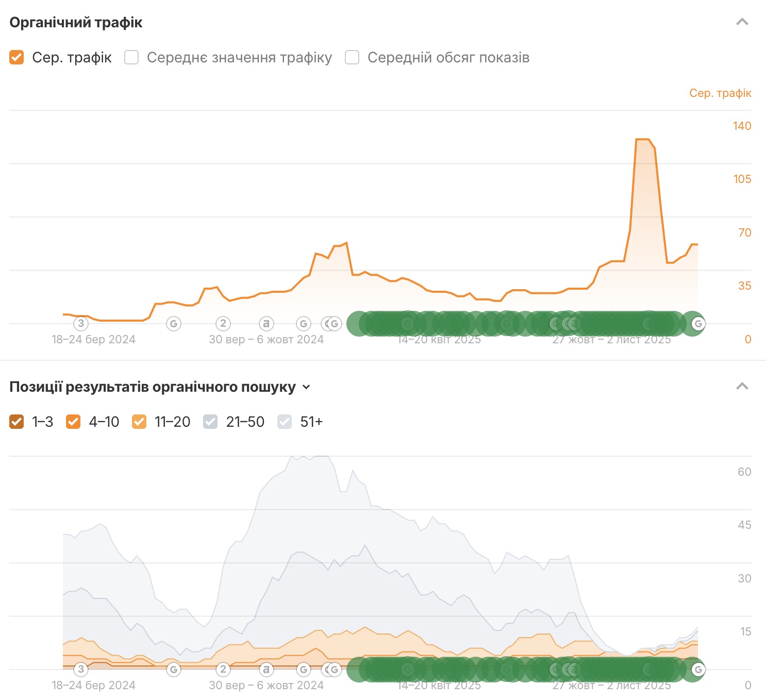Select the "a" marker in the positions chart
This screenshot has width=766, height=700.
[266, 670]
